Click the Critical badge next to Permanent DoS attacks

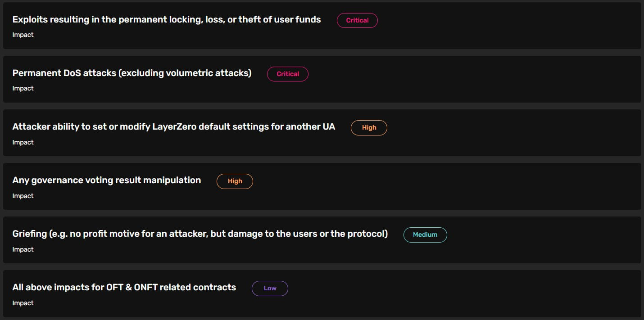pyautogui.click(x=288, y=74)
